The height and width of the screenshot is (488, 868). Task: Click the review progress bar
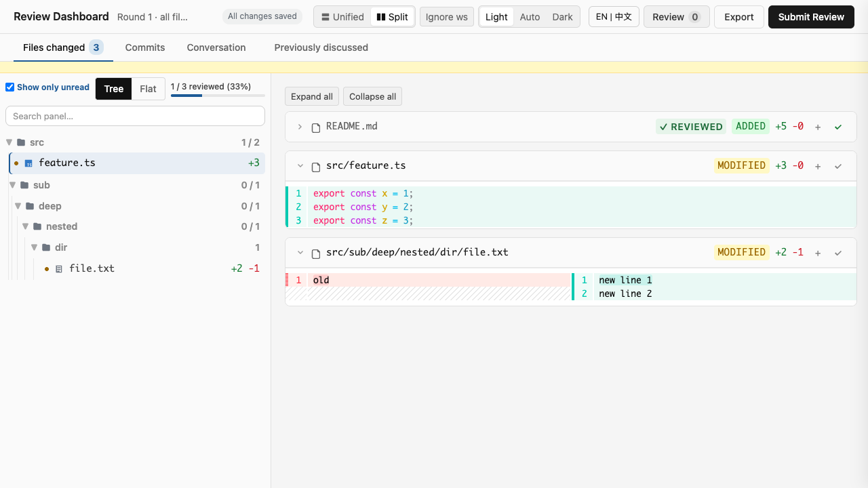(x=218, y=96)
